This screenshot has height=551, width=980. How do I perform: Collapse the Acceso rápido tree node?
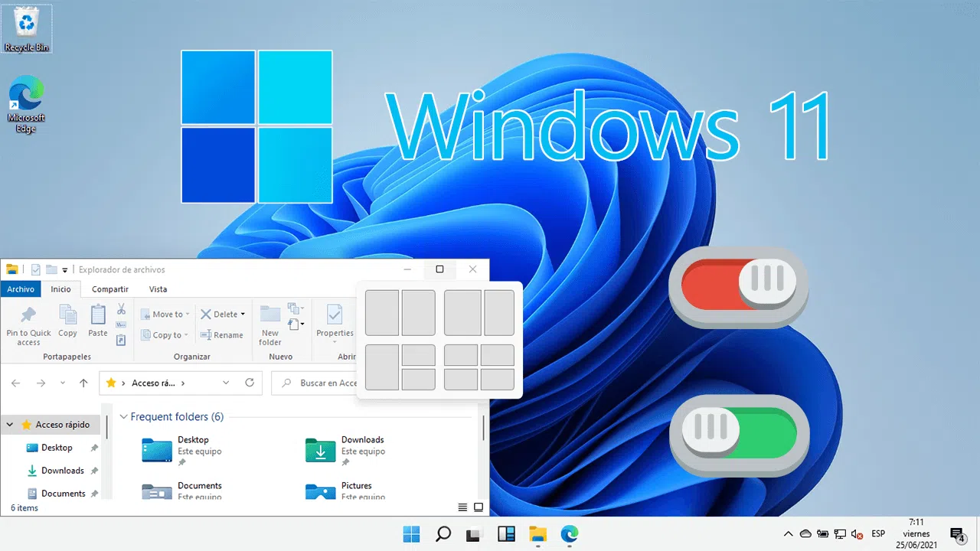point(10,425)
